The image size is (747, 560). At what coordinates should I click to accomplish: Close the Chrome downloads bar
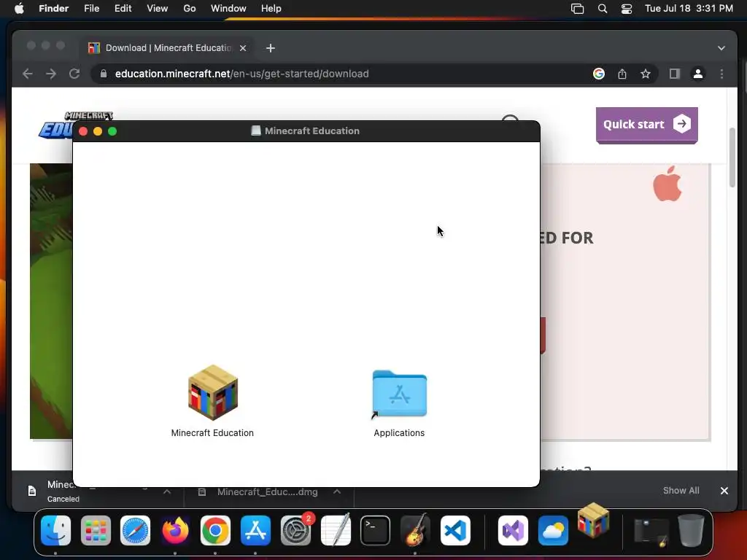coord(724,491)
